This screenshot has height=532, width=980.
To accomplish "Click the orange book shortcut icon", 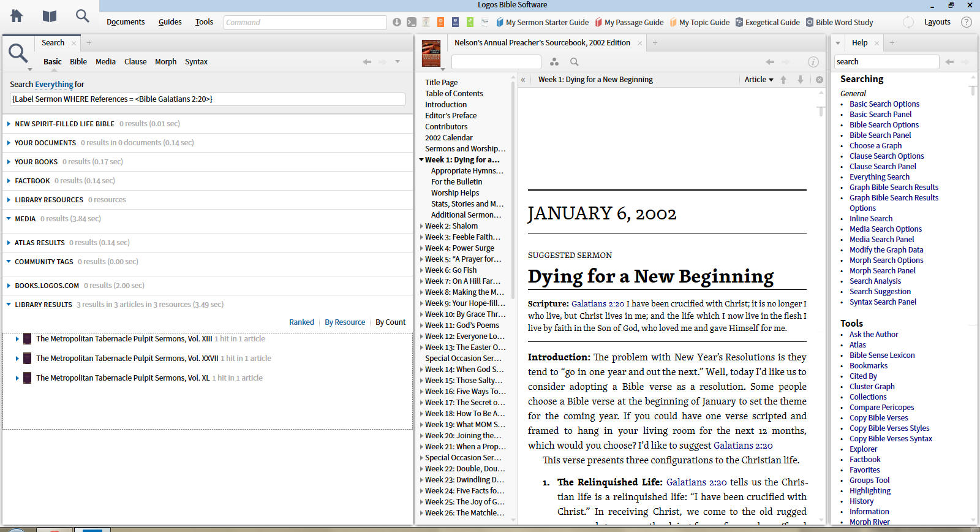I will [x=440, y=22].
